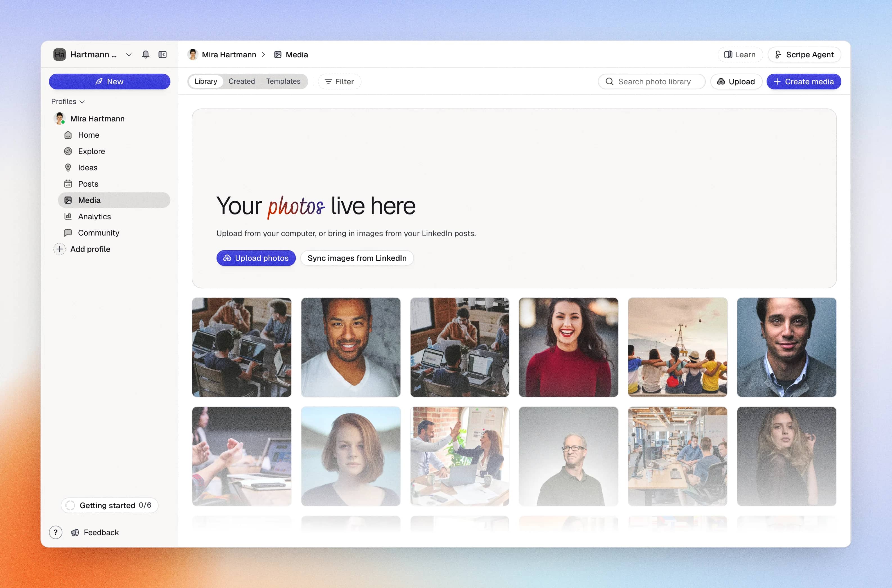Click Sync images from LinkedIn
892x588 pixels.
tap(357, 258)
